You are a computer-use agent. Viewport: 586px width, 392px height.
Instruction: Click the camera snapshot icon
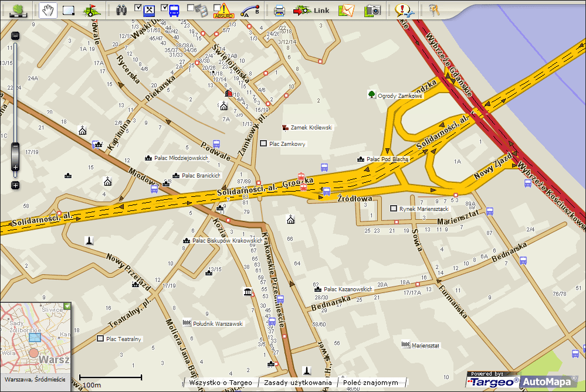click(372, 10)
